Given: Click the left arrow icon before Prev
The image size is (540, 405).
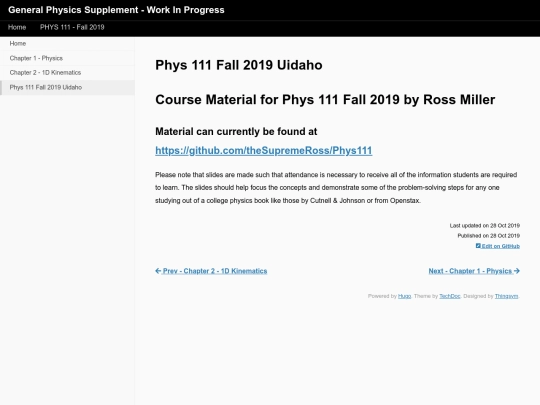Looking at the screenshot, I should 158,271.
